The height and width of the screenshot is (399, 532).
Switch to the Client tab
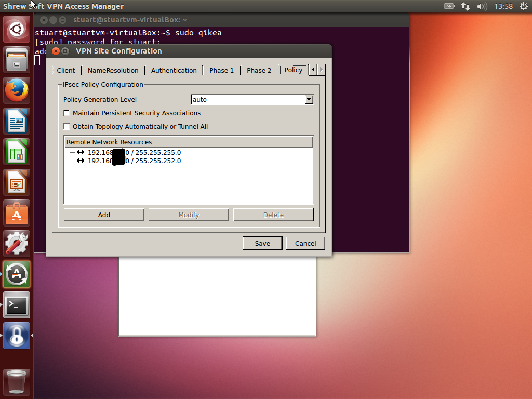tap(66, 70)
